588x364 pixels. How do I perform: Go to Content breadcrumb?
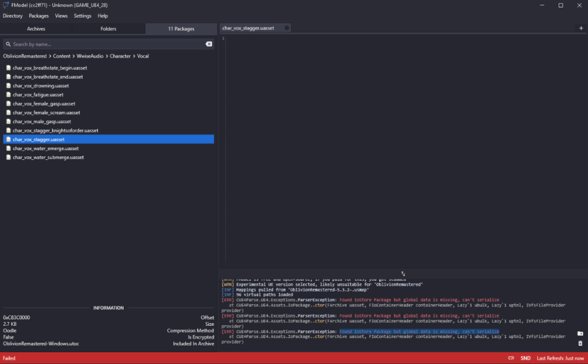(62, 56)
